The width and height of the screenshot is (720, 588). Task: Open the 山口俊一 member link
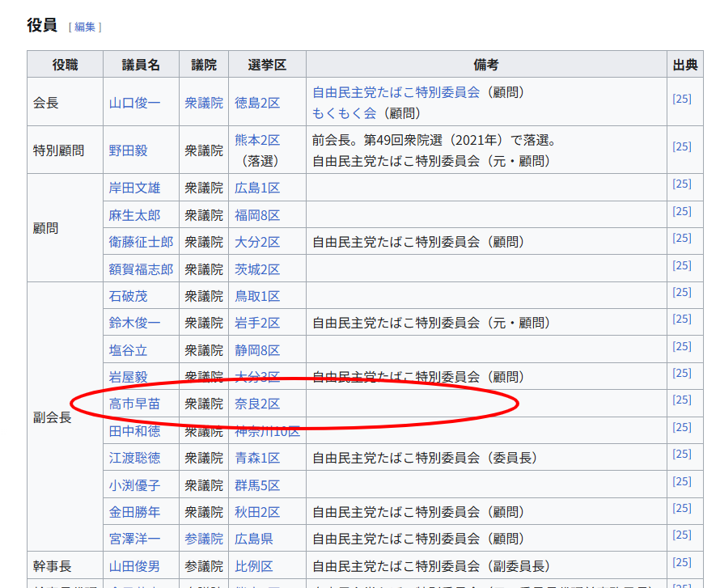click(x=134, y=103)
